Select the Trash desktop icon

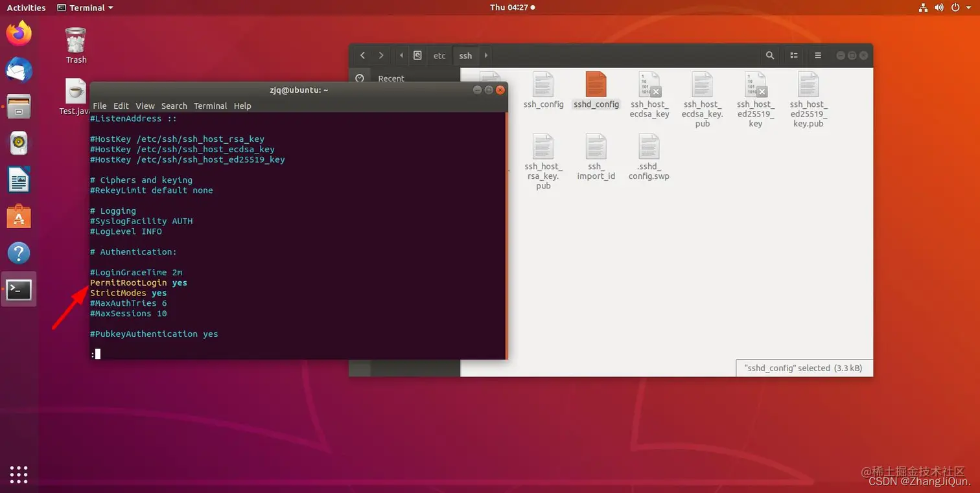point(76,45)
